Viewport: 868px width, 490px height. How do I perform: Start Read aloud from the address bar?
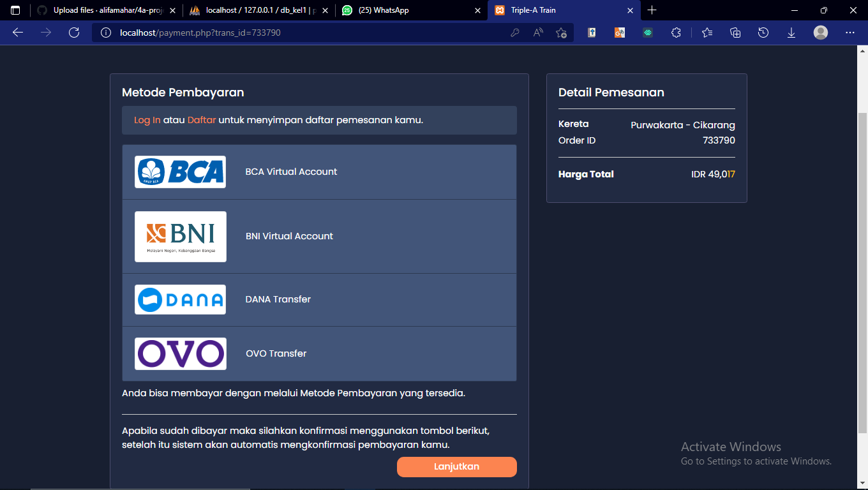(x=537, y=32)
